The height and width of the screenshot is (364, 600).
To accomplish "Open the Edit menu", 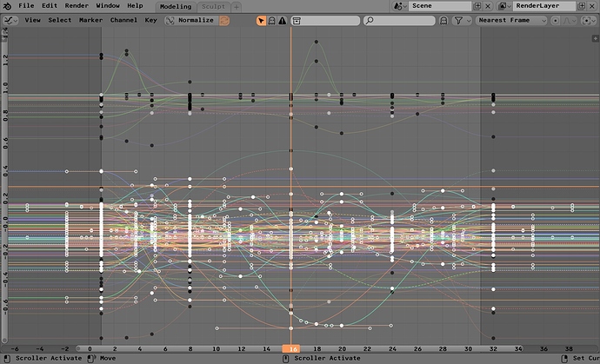I will [50, 6].
